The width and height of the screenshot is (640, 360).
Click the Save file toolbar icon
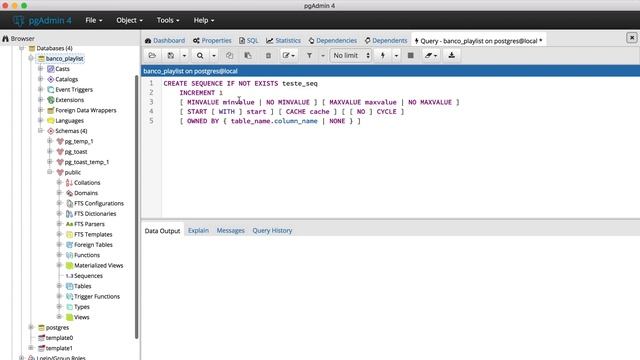click(171, 56)
